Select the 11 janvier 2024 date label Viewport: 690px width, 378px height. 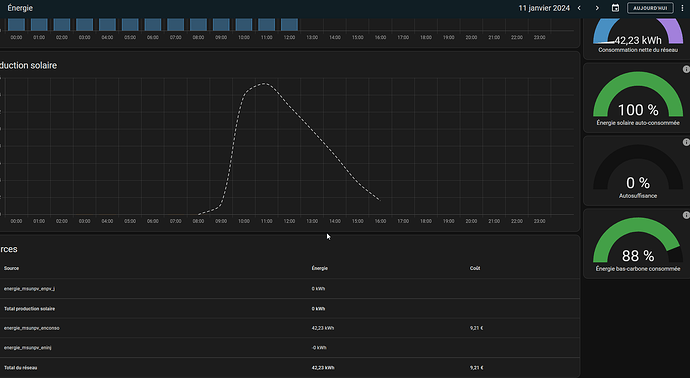(544, 8)
